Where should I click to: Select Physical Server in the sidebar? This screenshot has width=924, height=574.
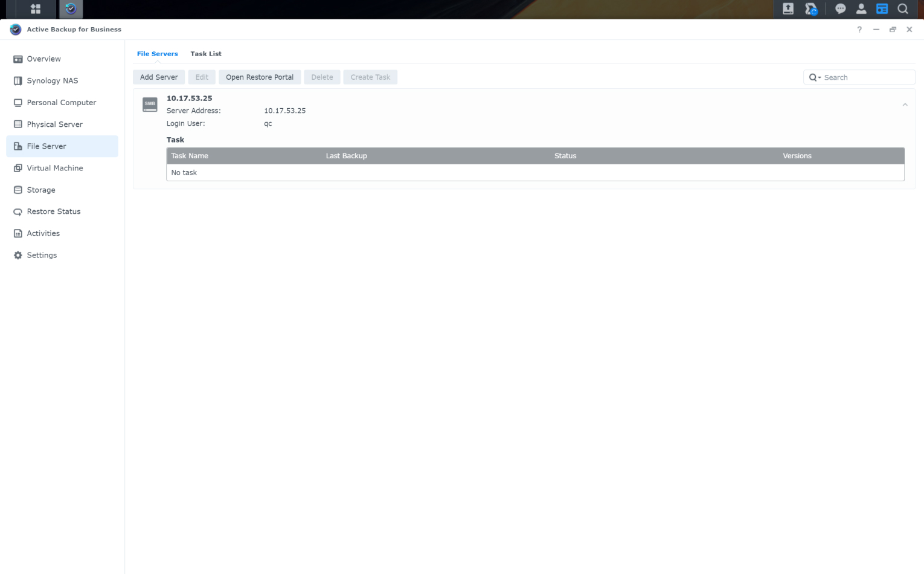pos(54,124)
